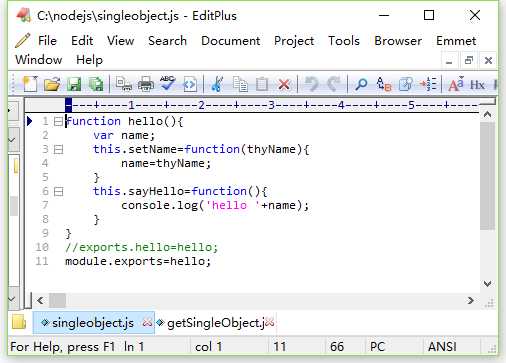Open the View menu

121,41
